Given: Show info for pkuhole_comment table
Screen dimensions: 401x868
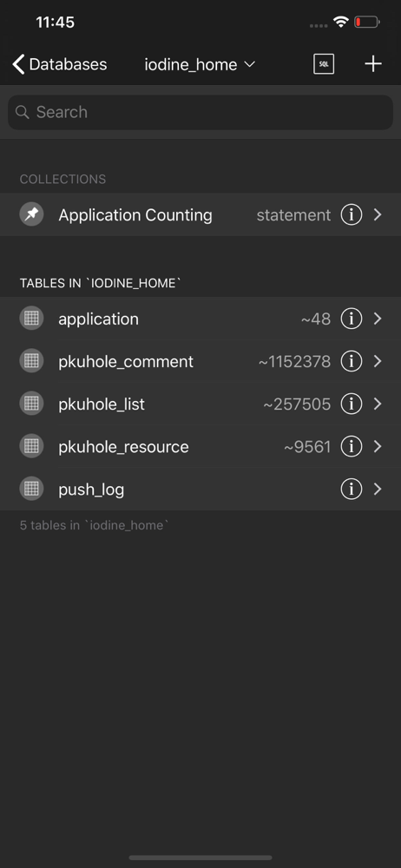Looking at the screenshot, I should [352, 361].
